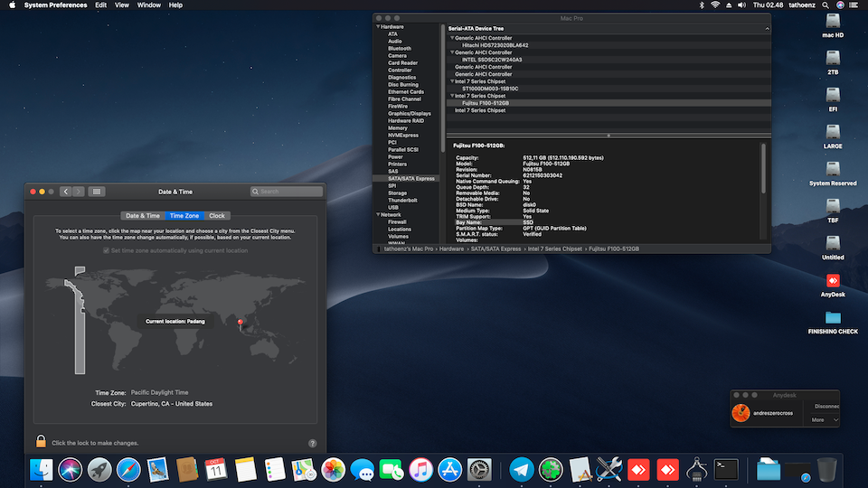This screenshot has width=868, height=488.
Task: Open the Help question mark button
Action: pos(312,444)
